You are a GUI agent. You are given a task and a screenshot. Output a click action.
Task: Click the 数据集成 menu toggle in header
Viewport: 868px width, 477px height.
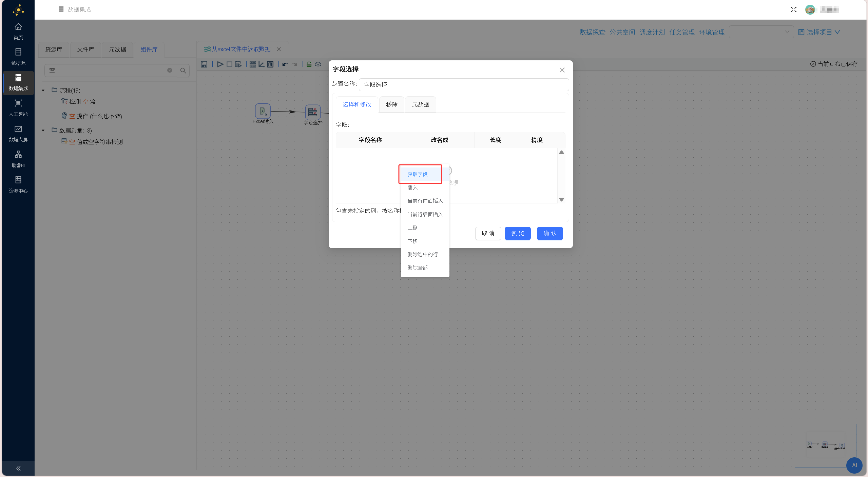tap(61, 9)
